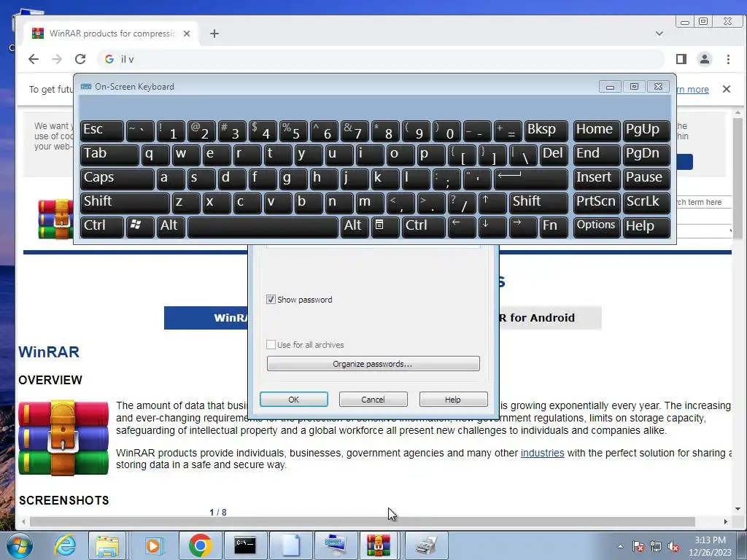Confirm password dialog with OK
Screen dimensions: 747x560
(x=294, y=400)
